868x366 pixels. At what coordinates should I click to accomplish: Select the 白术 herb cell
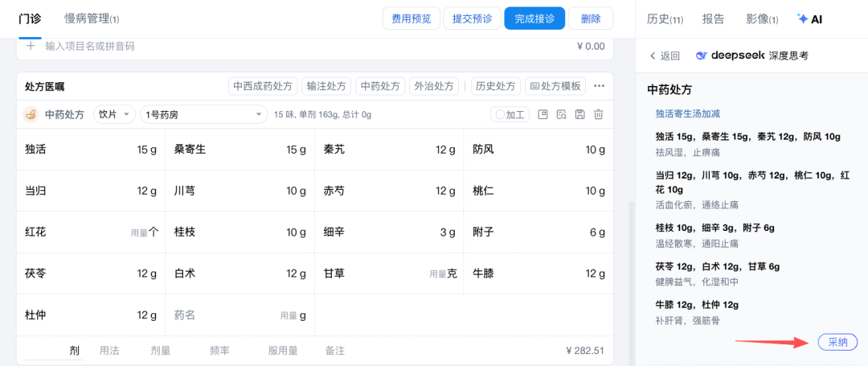click(x=240, y=273)
